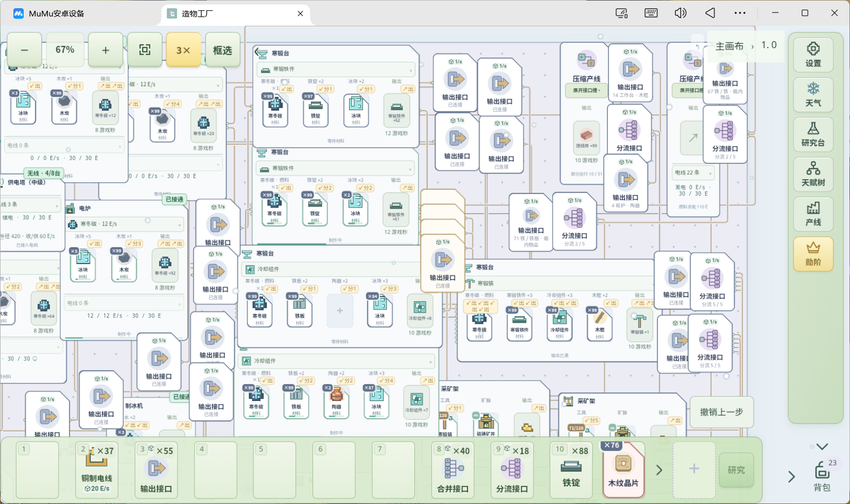Toggle the 框选 box-select mode
The image size is (850, 504).
click(222, 50)
